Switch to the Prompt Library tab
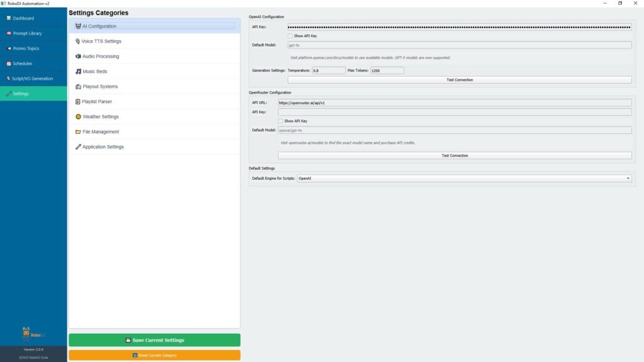This screenshot has height=362, width=644. [27, 33]
